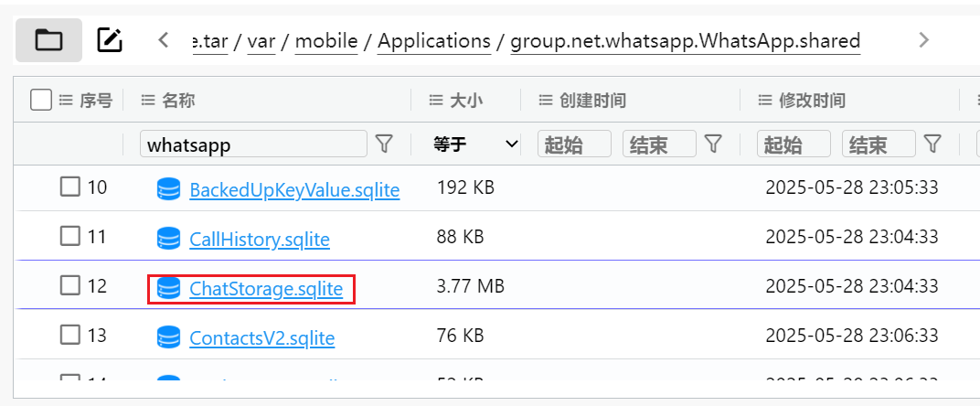Open the ChatStorage.sqlite file link

(266, 290)
